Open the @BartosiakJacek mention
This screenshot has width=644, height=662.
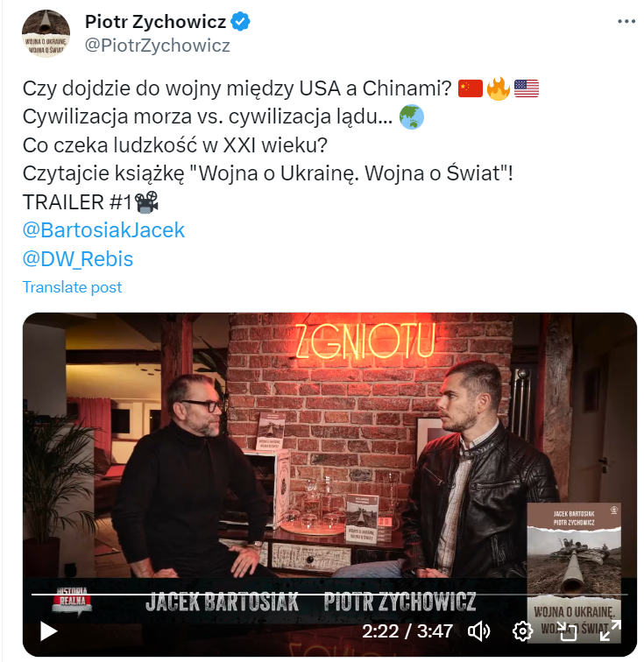coord(103,230)
